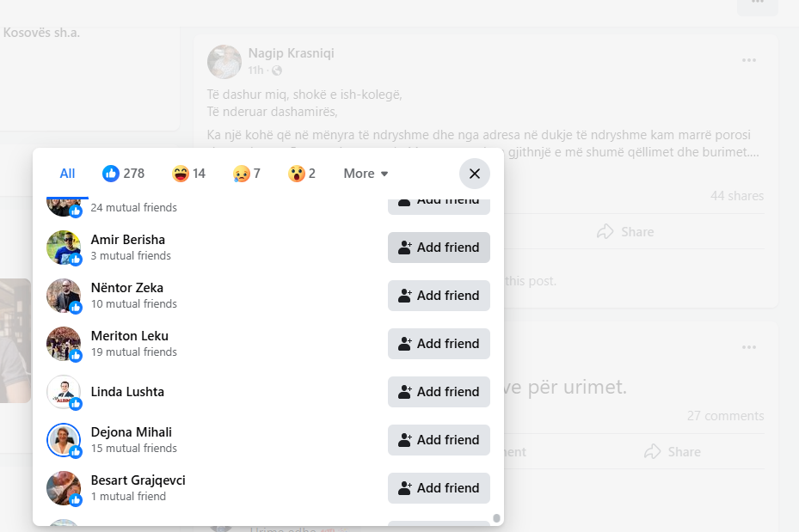Add Besart Grajqevci as friend
This screenshot has height=532, width=799.
tap(439, 488)
